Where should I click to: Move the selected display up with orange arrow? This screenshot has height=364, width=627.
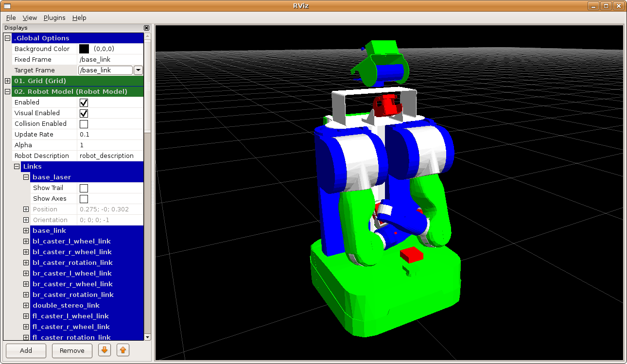point(122,350)
